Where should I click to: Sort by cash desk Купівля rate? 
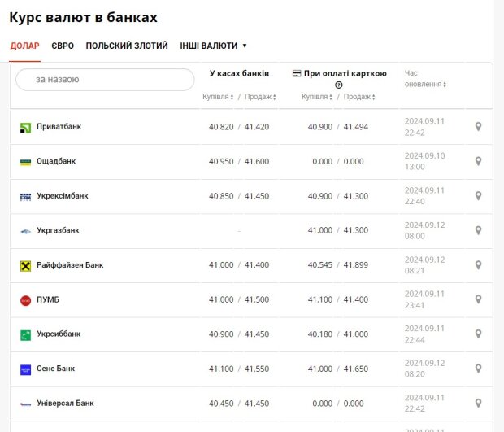pyautogui.click(x=219, y=97)
